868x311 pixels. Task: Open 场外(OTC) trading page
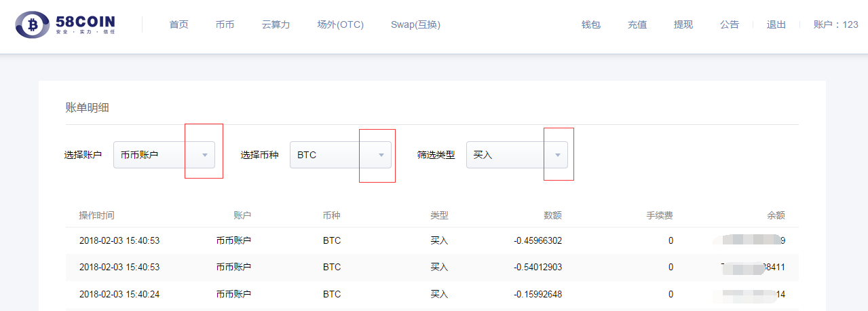[x=340, y=24]
